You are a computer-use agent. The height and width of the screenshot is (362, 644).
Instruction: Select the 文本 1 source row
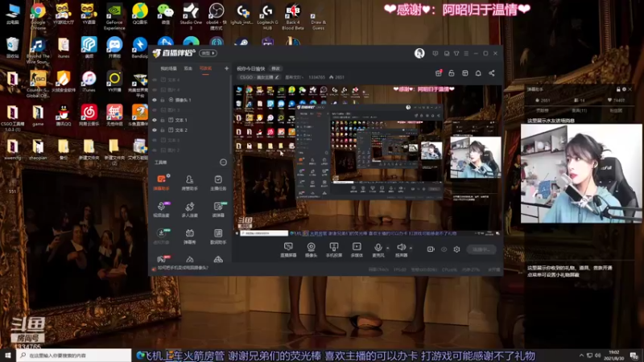coord(190,120)
